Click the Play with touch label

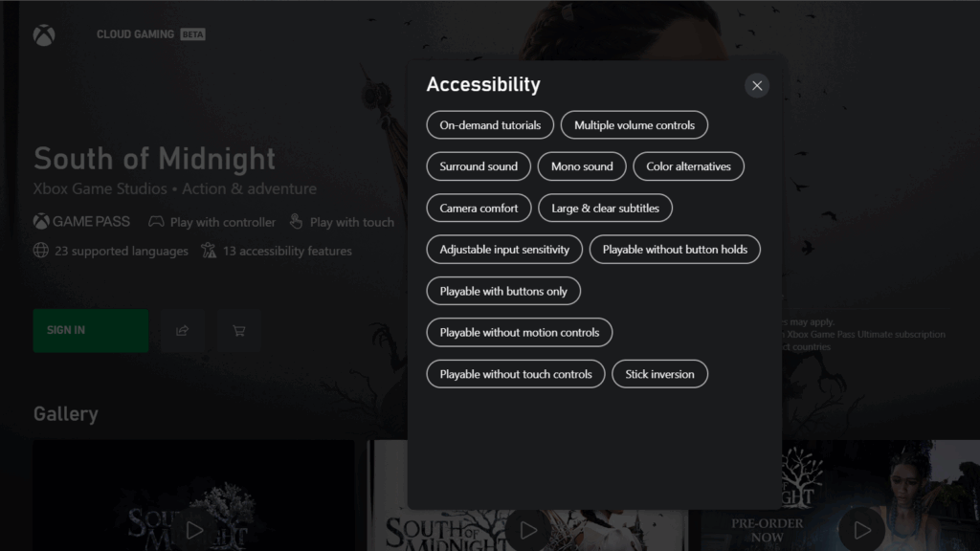point(352,222)
